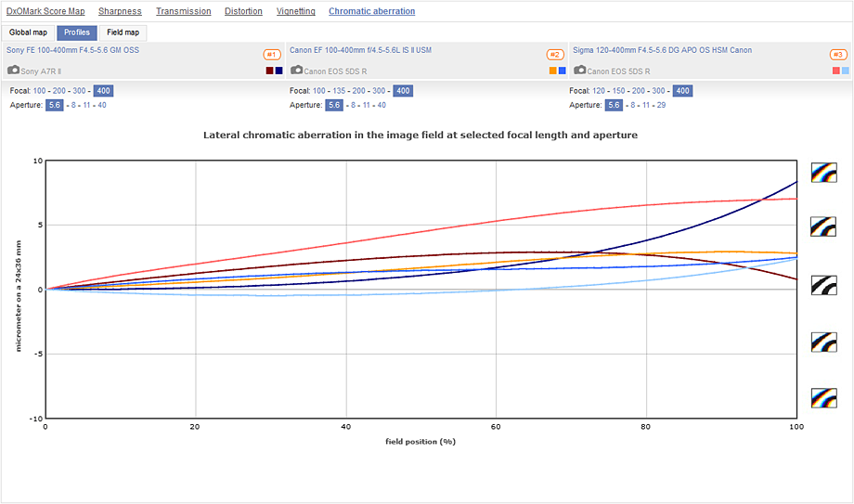Open the Transmission tab
This screenshot has width=854, height=504.
coord(184,11)
